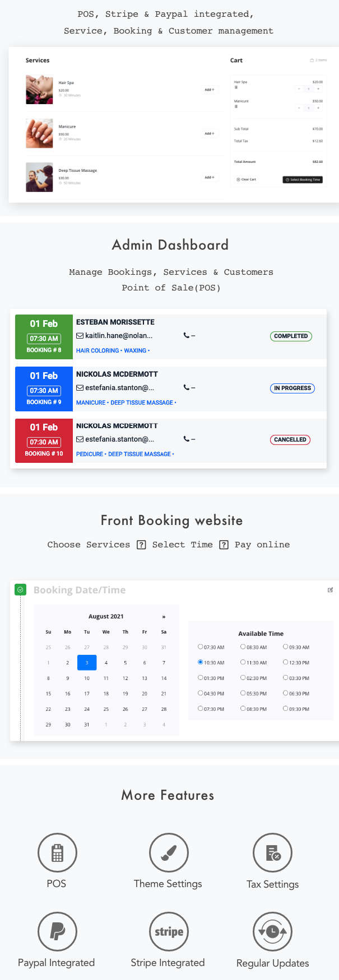Viewport: 339px width, 980px height.
Task: Click Clear Cart link
Action: [247, 180]
